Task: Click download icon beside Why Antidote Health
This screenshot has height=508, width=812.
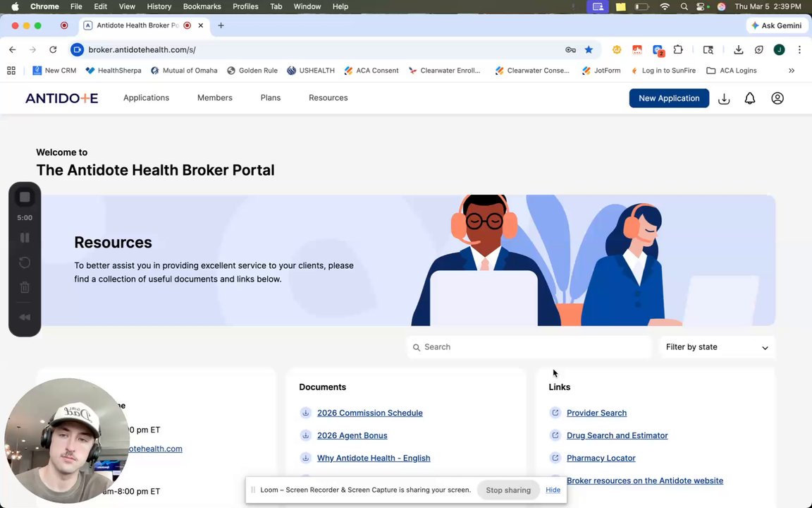Action: click(x=305, y=458)
